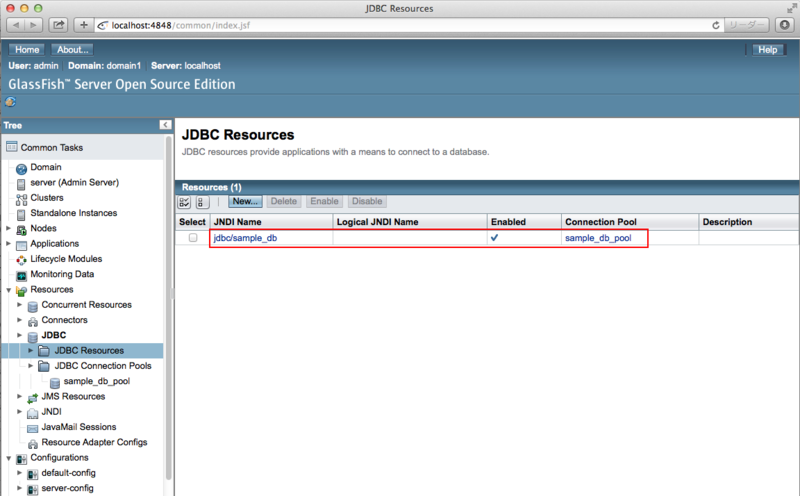Click the Nodes icon in tree
The image size is (800, 496).
21,230
